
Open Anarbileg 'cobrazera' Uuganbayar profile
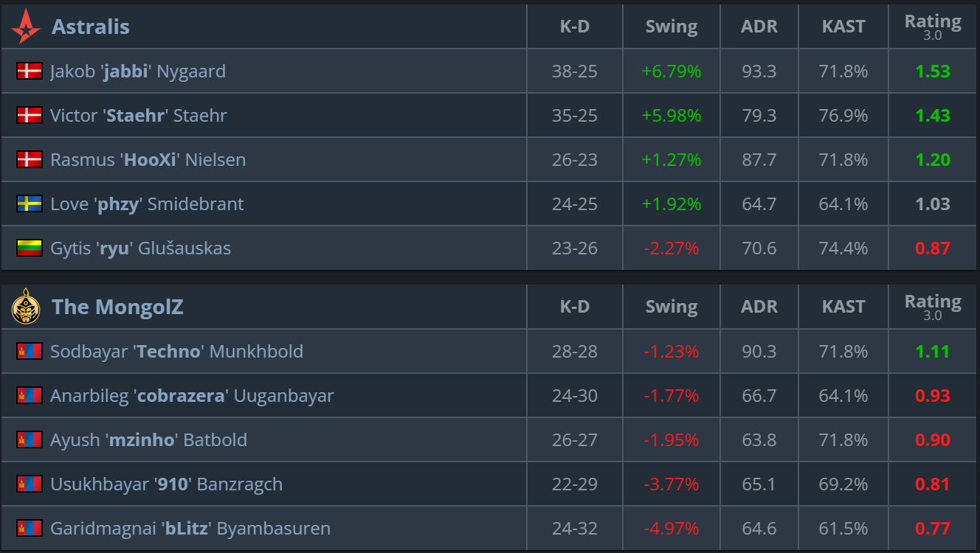(x=191, y=396)
